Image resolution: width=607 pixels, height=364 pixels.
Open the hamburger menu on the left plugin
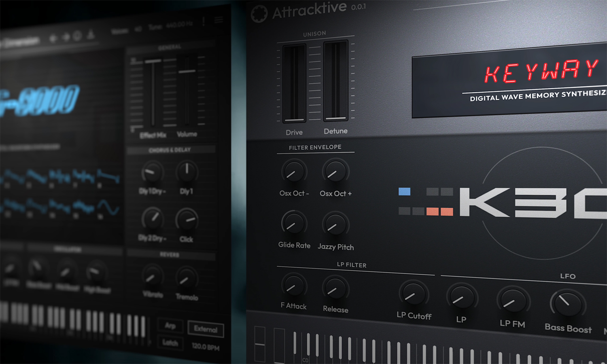click(218, 19)
